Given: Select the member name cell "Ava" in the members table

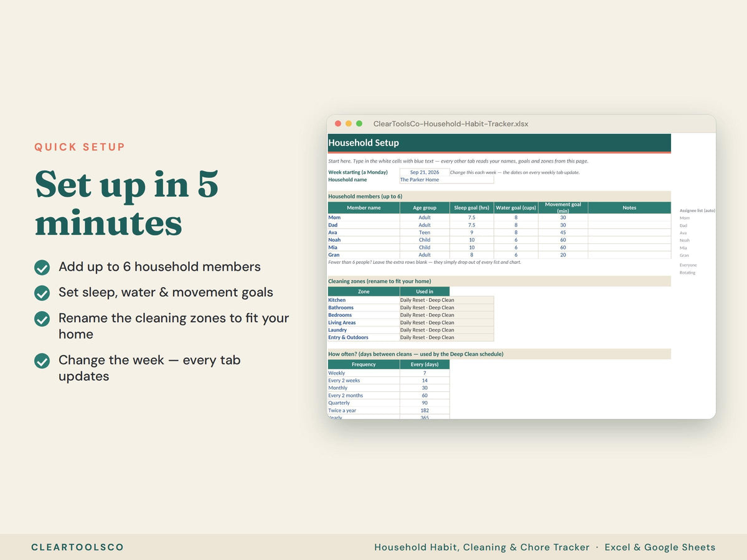Looking at the screenshot, I should point(364,233).
